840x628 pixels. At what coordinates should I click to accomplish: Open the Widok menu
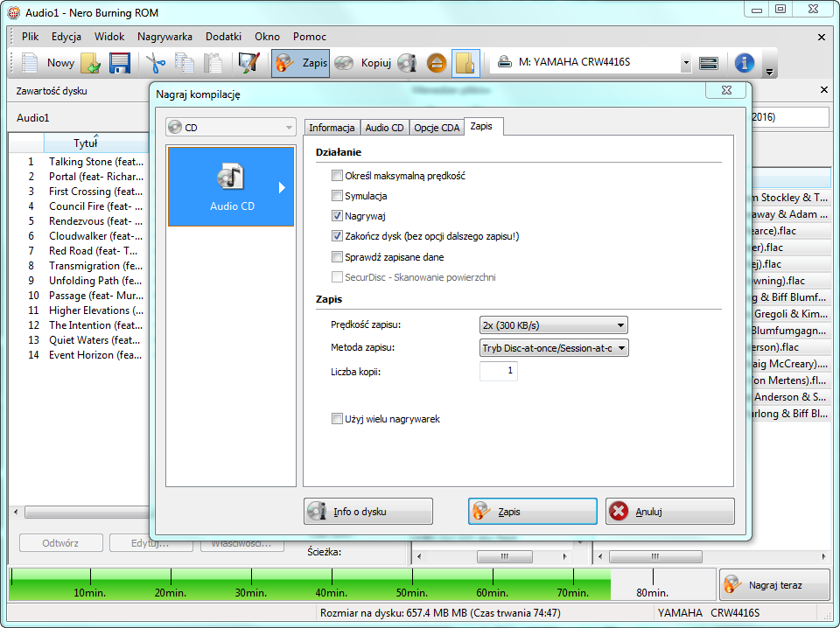tap(109, 37)
